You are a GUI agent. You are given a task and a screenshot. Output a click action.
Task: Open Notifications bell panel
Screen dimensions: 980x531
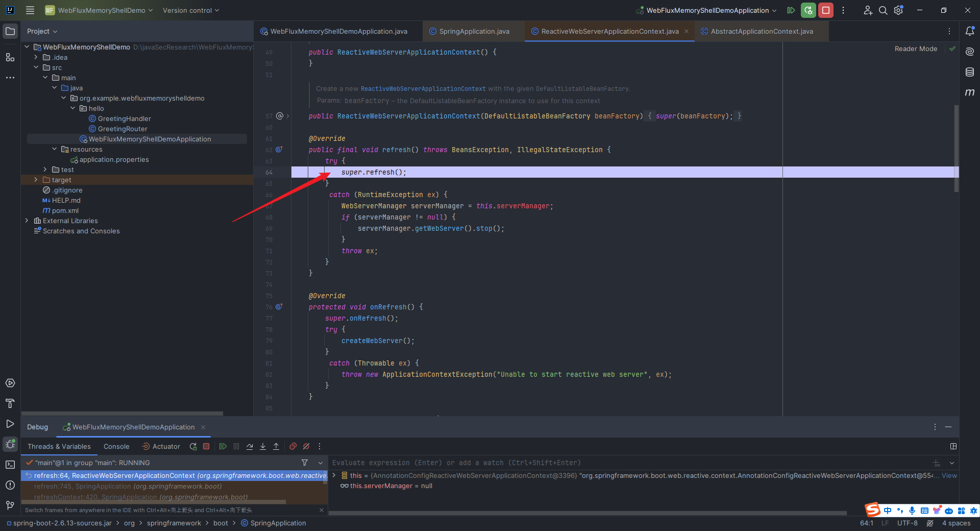pyautogui.click(x=970, y=31)
